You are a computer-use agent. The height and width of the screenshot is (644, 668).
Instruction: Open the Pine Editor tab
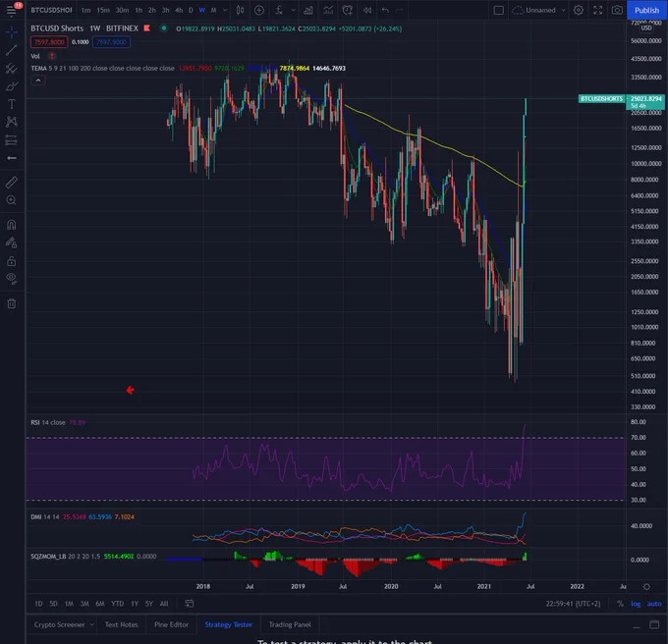[171, 624]
